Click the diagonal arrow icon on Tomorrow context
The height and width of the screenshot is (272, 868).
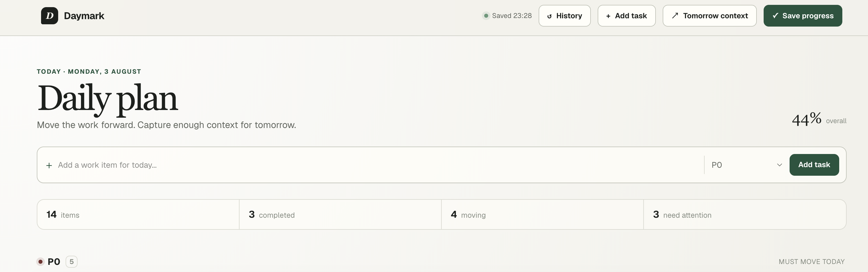pyautogui.click(x=675, y=16)
